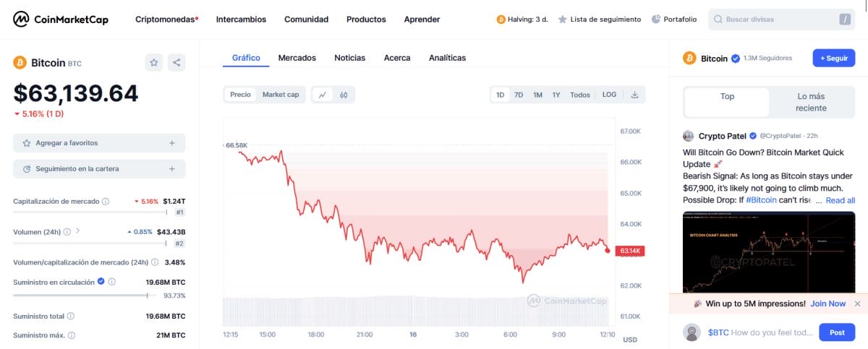
Task: Select the Market cap chart toggle
Action: 281,95
